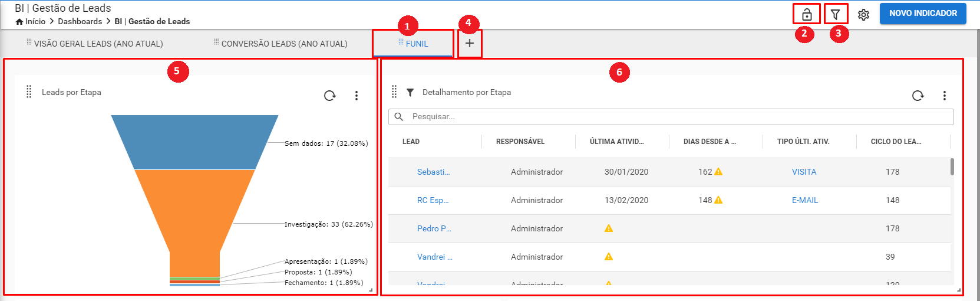The image size is (980, 301).
Task: Click resize corner of Detalhamento por Etapa
Action: [x=959, y=290]
